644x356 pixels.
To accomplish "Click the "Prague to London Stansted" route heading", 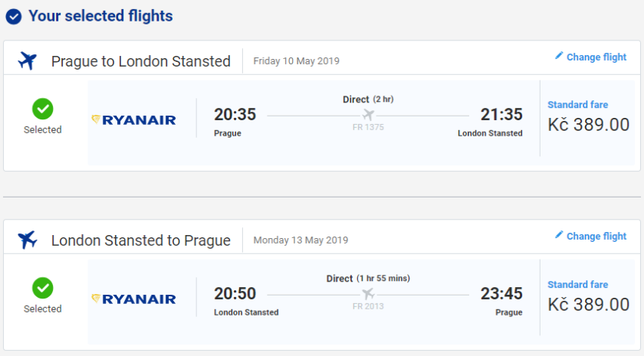I will coord(140,61).
